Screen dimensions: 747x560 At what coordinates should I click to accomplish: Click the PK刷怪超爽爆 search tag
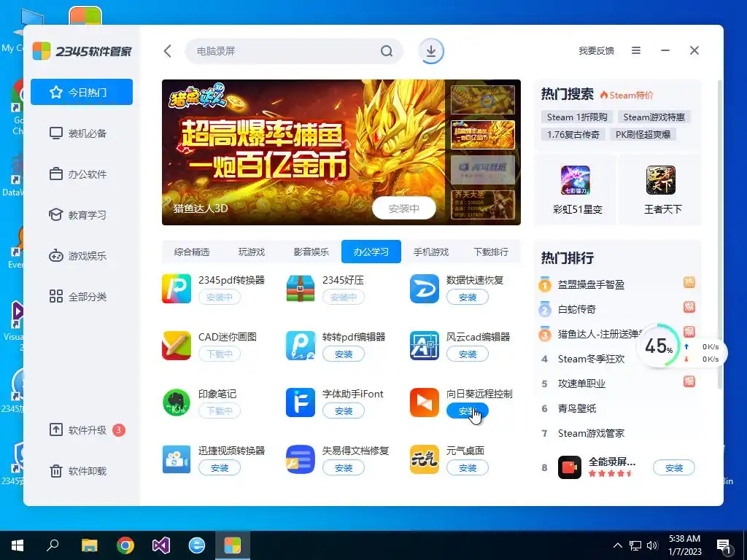[x=643, y=135]
